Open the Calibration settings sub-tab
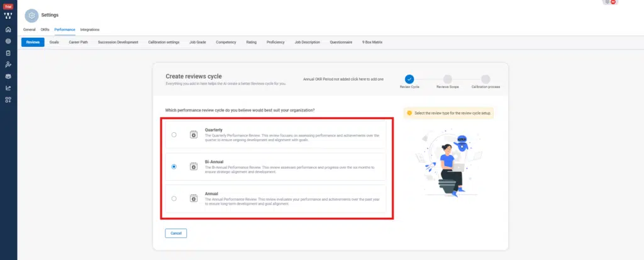The image size is (644, 260). point(164,42)
